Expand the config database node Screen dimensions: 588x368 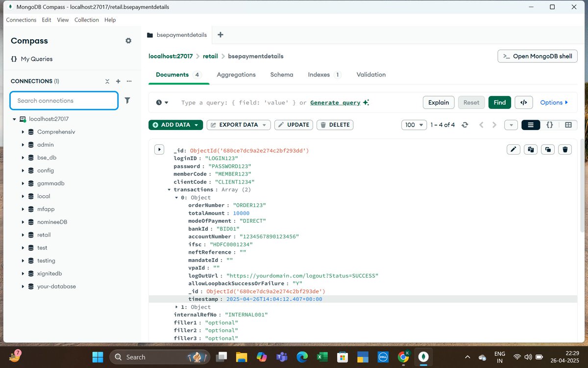pyautogui.click(x=23, y=170)
